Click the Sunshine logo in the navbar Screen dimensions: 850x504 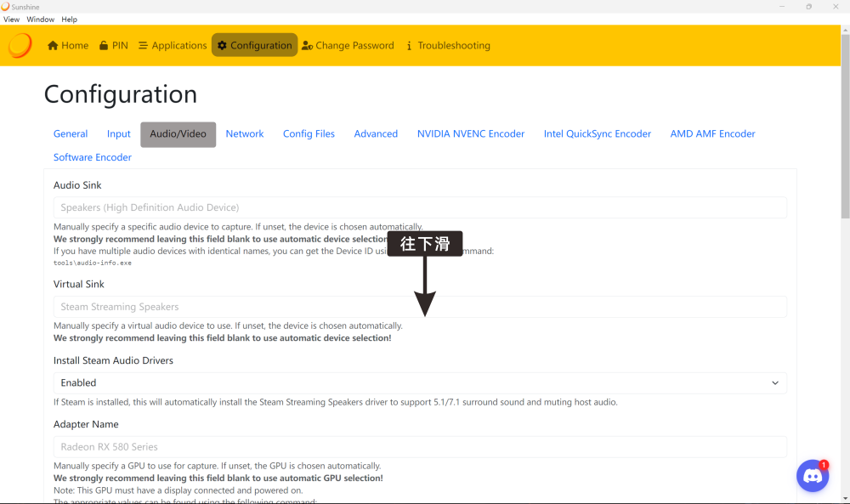tap(20, 46)
